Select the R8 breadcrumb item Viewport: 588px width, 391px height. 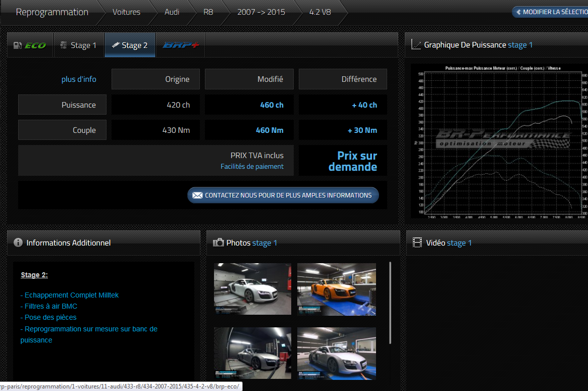coord(208,12)
